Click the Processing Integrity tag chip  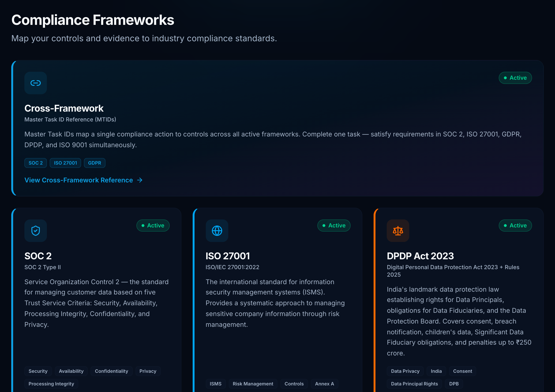point(51,384)
